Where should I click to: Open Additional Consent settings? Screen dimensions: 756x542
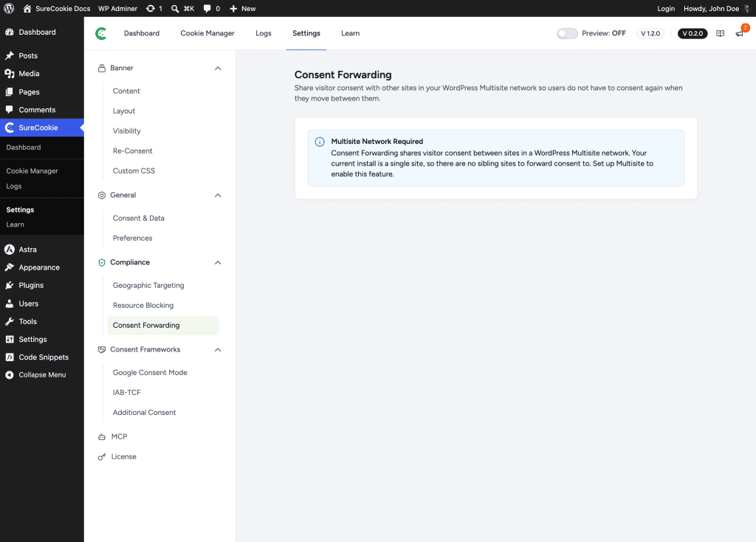pyautogui.click(x=144, y=412)
